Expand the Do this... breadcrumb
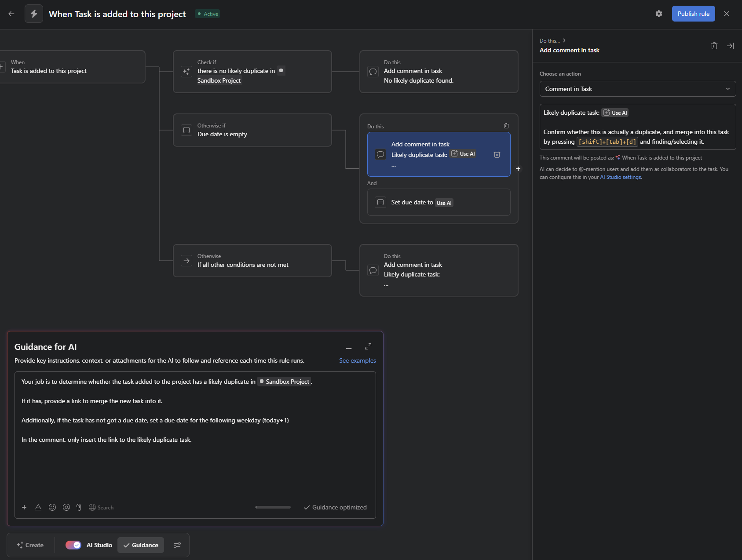This screenshot has width=742, height=560. (x=552, y=40)
